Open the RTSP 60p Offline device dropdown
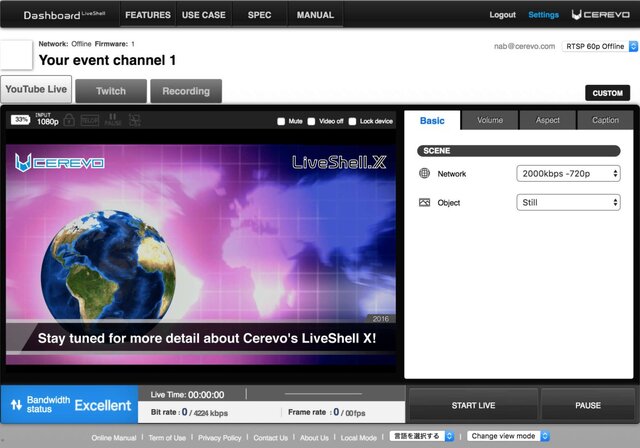 [600, 46]
